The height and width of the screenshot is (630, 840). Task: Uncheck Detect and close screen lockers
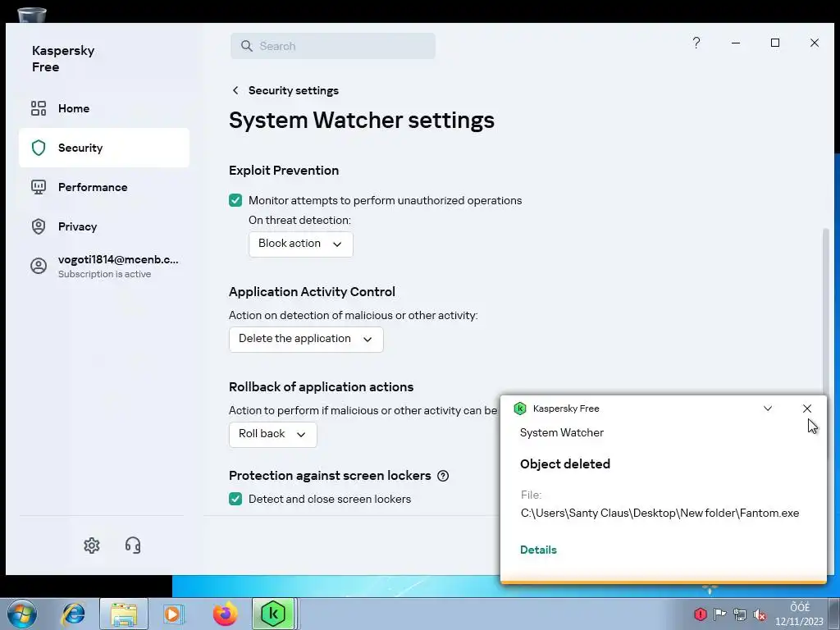tap(235, 499)
